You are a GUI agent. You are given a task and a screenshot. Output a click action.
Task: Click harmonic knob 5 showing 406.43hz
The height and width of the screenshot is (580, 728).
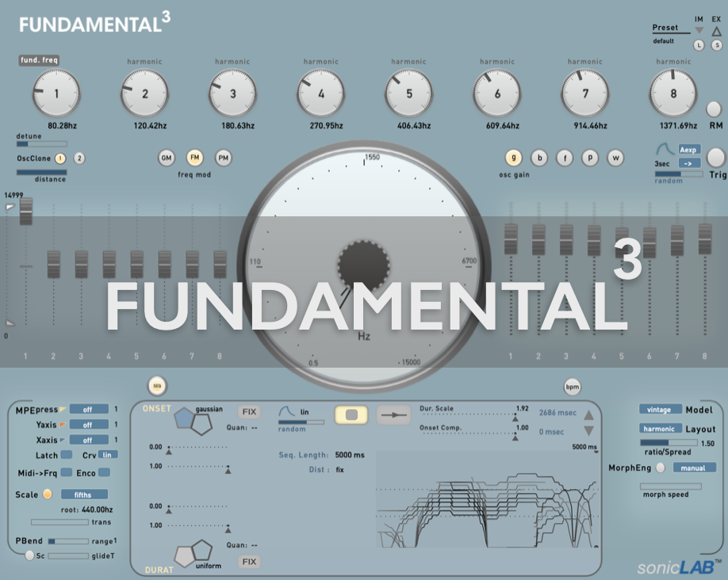pos(409,93)
